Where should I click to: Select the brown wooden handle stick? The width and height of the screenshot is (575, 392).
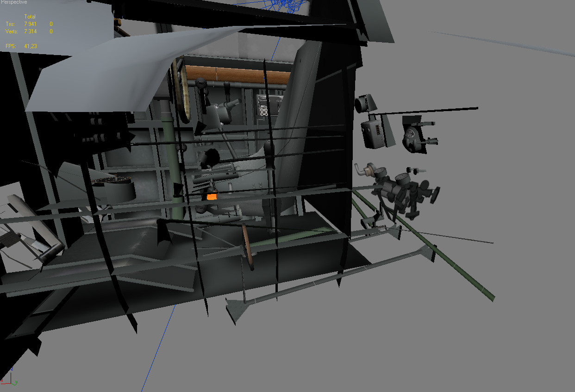tap(248, 246)
